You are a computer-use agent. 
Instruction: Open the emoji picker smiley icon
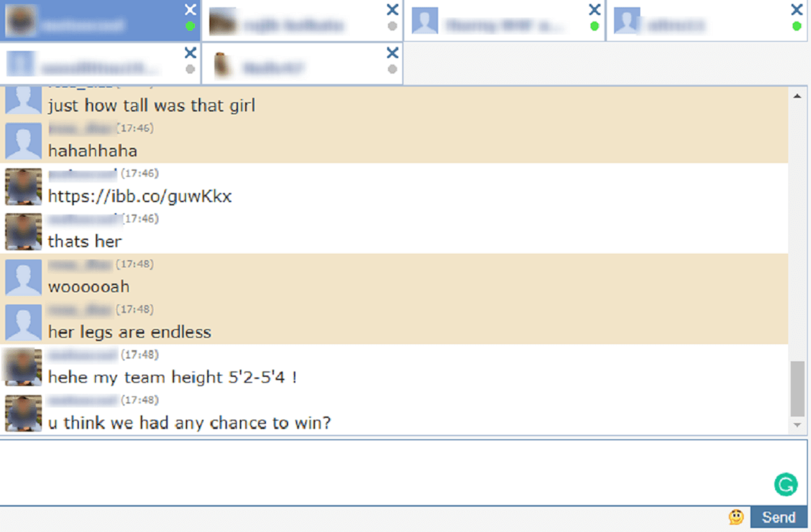pyautogui.click(x=736, y=517)
